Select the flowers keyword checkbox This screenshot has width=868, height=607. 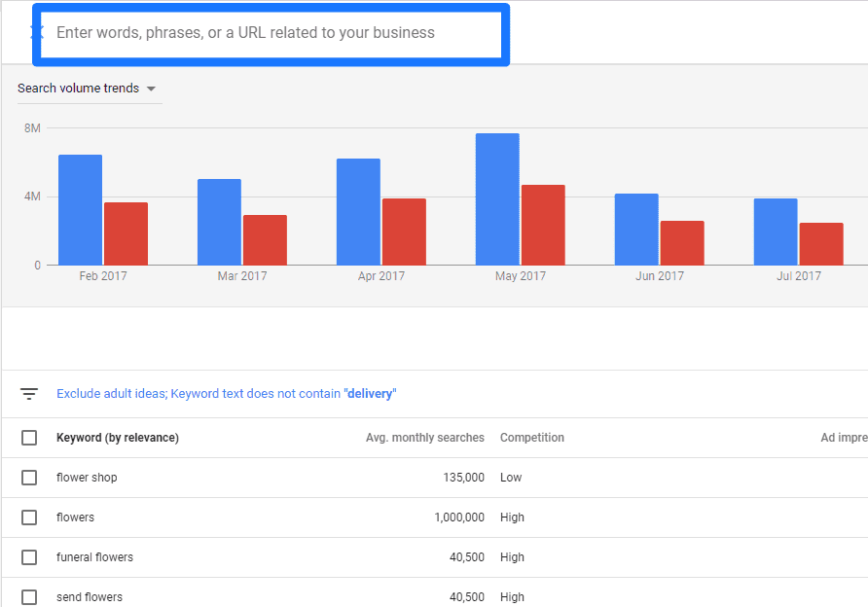(29, 518)
